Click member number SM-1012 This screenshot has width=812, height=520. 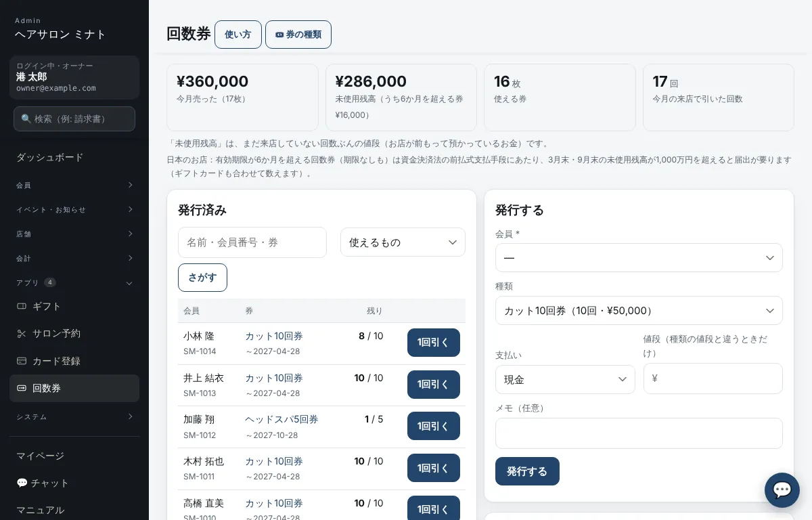[x=200, y=435]
